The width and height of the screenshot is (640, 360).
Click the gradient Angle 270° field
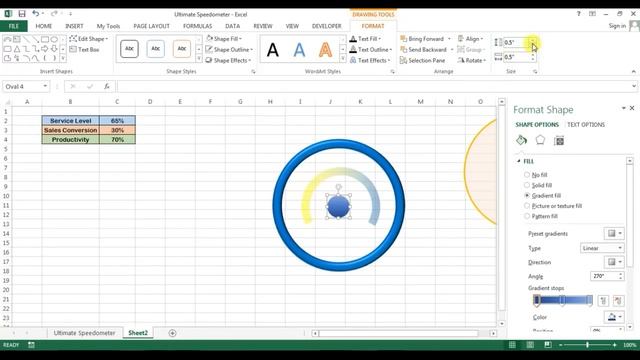pyautogui.click(x=604, y=276)
